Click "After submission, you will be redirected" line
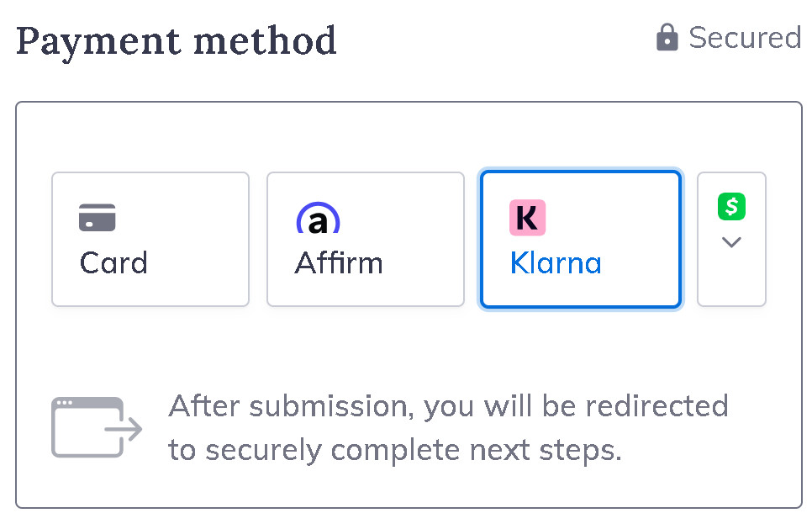The height and width of the screenshot is (529, 812). 448,406
